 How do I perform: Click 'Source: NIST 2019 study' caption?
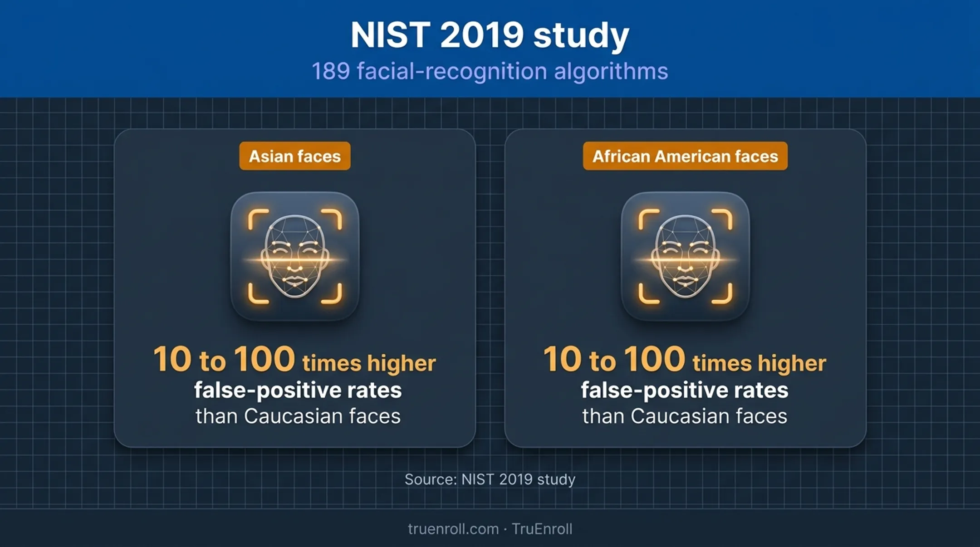click(490, 479)
